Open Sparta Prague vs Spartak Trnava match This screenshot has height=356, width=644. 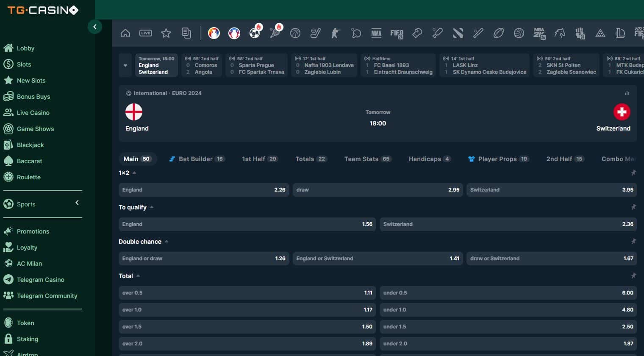(256, 65)
